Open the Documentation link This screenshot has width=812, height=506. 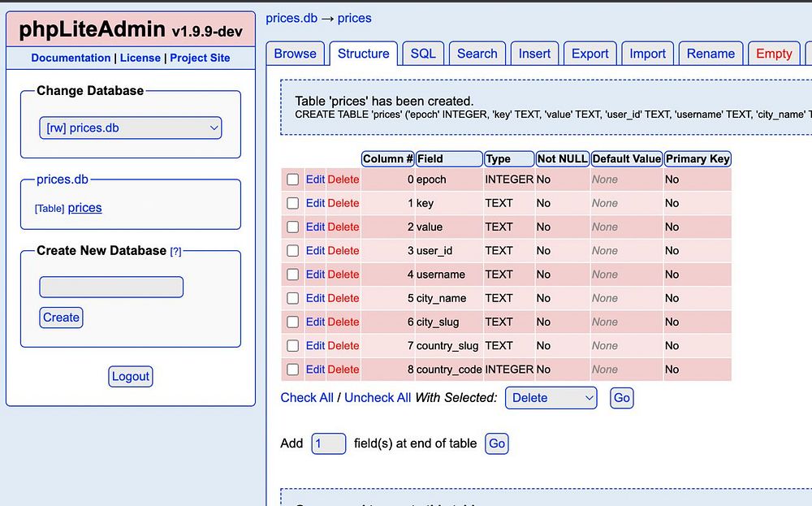tap(71, 58)
